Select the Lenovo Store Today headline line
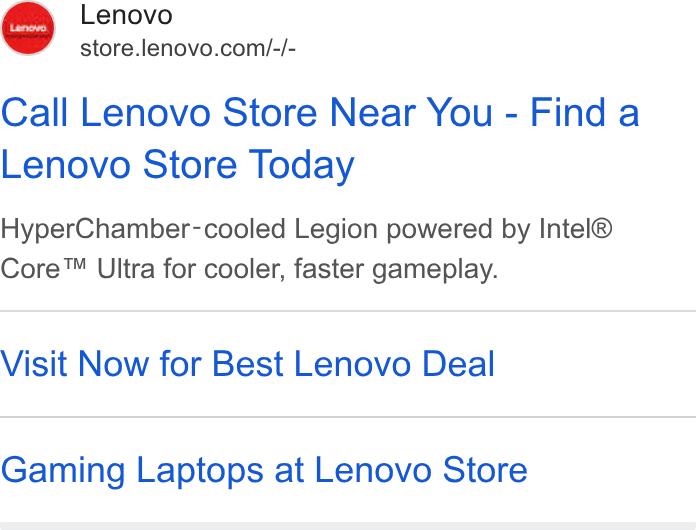The width and height of the screenshot is (696, 530). (178, 165)
